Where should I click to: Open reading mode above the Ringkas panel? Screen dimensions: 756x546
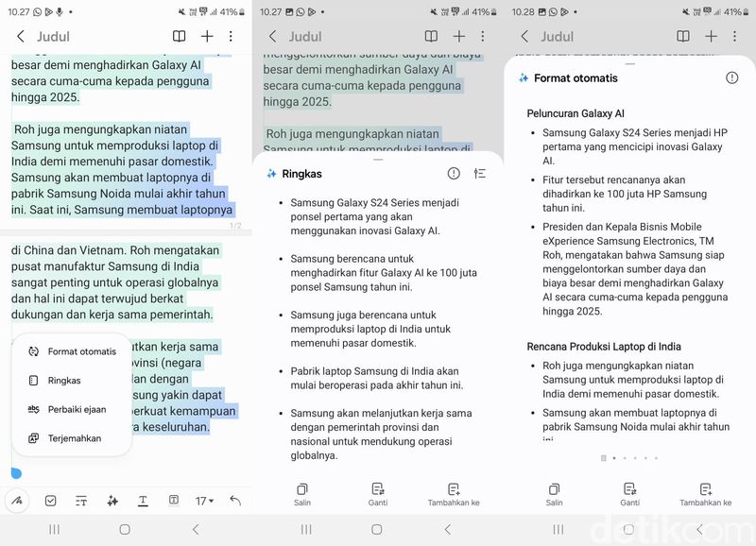click(x=431, y=36)
